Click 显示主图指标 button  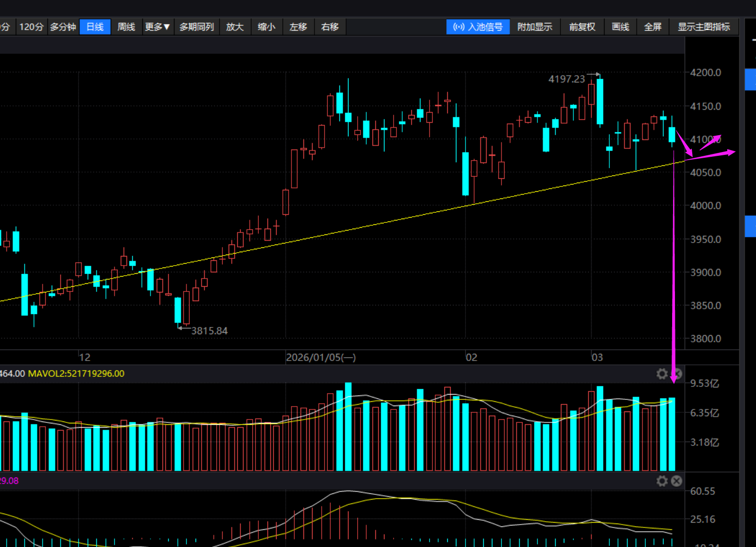pos(704,27)
